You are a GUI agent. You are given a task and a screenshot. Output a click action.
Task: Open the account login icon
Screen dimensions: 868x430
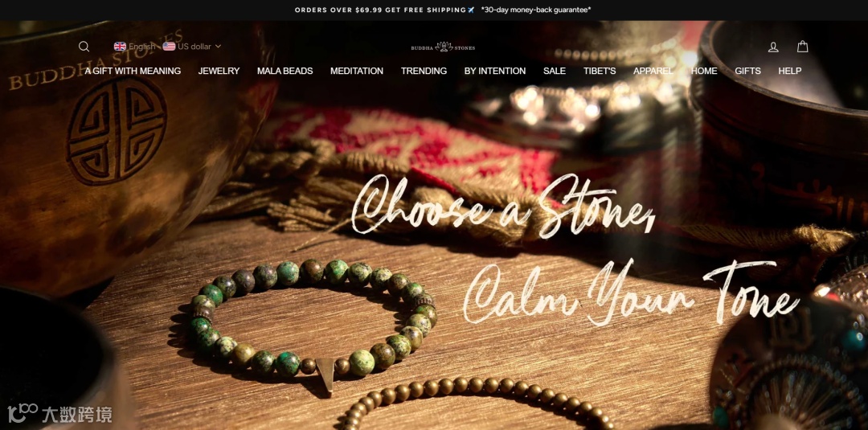(x=773, y=47)
